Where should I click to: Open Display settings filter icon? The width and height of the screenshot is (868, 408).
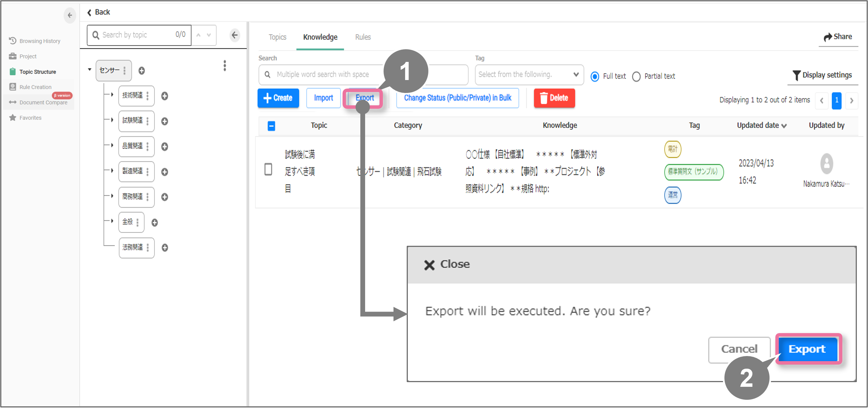click(796, 75)
